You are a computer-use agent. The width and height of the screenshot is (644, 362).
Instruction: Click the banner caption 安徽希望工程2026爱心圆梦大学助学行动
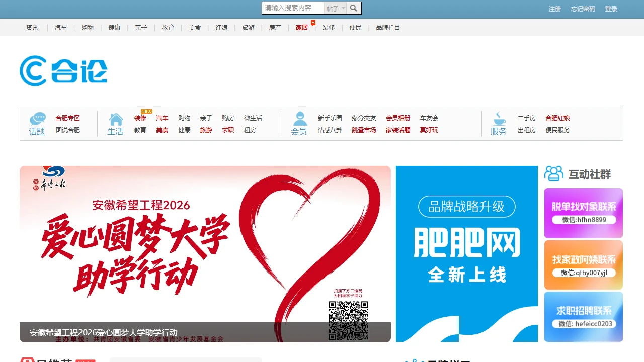point(104,332)
